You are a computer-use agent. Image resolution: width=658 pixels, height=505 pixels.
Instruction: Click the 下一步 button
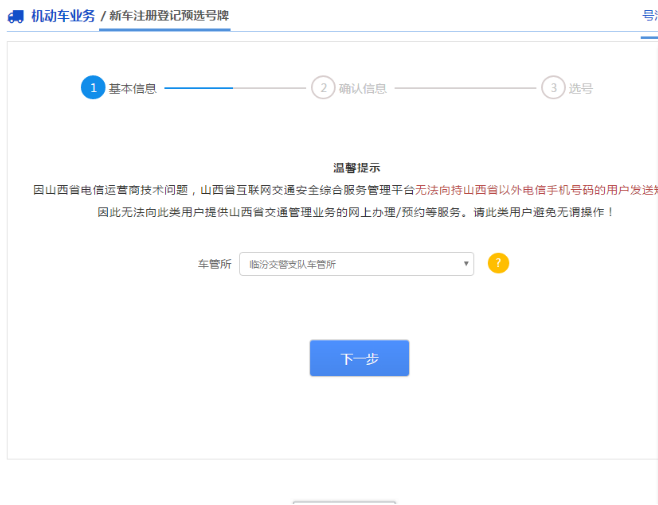(x=359, y=358)
